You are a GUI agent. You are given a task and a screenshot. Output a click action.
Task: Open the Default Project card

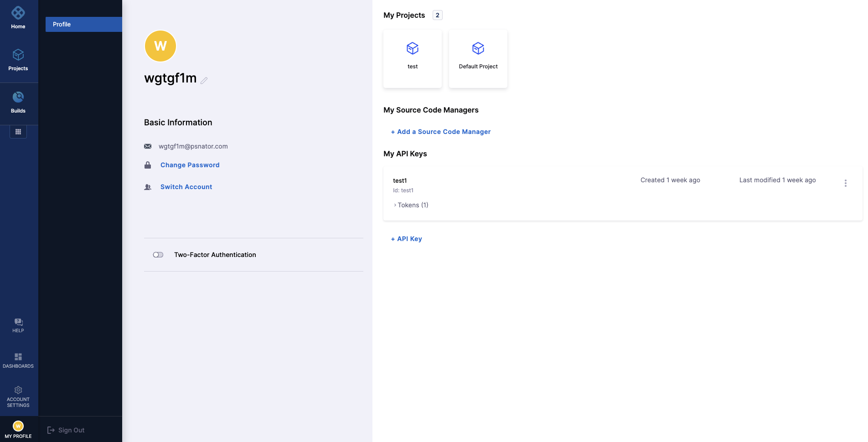478,59
